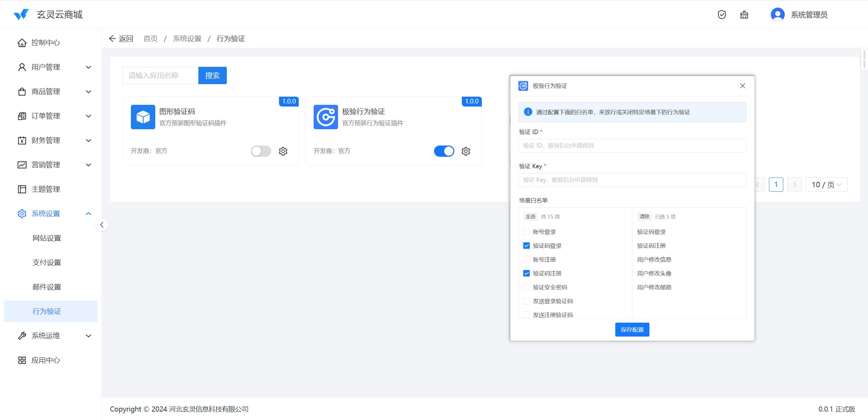Click the shield security icon in header
The width and height of the screenshot is (868, 420).
722,15
